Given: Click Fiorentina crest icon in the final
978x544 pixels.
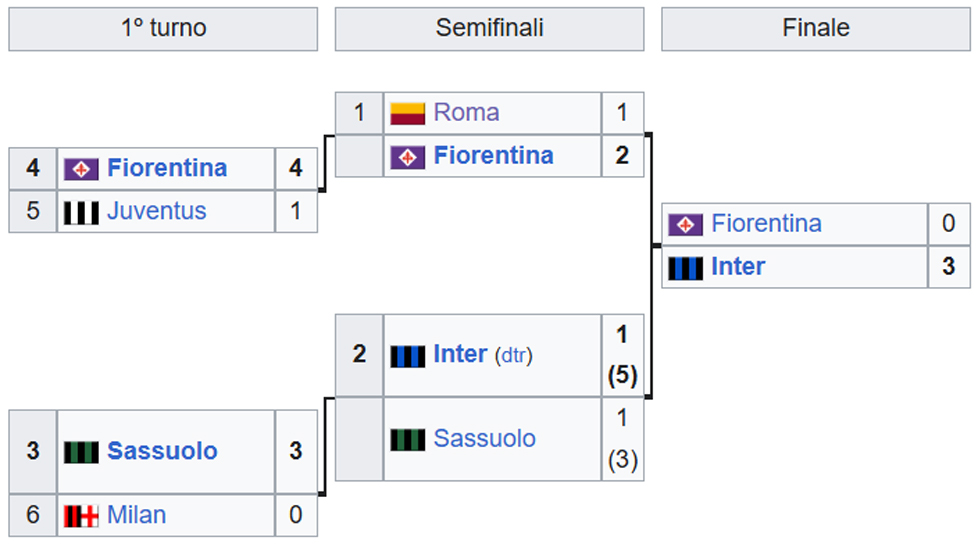Looking at the screenshot, I should point(685,225).
